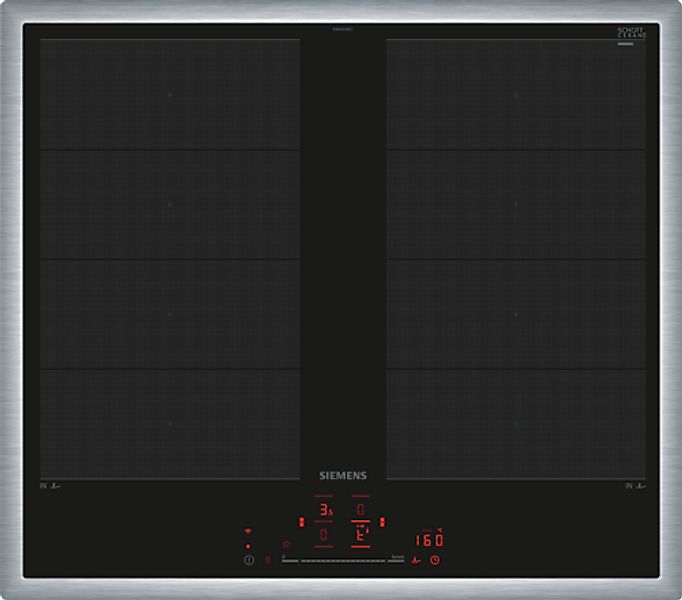Tap the clock timer icon
Viewport: 682px width, 600px height.
[435, 560]
